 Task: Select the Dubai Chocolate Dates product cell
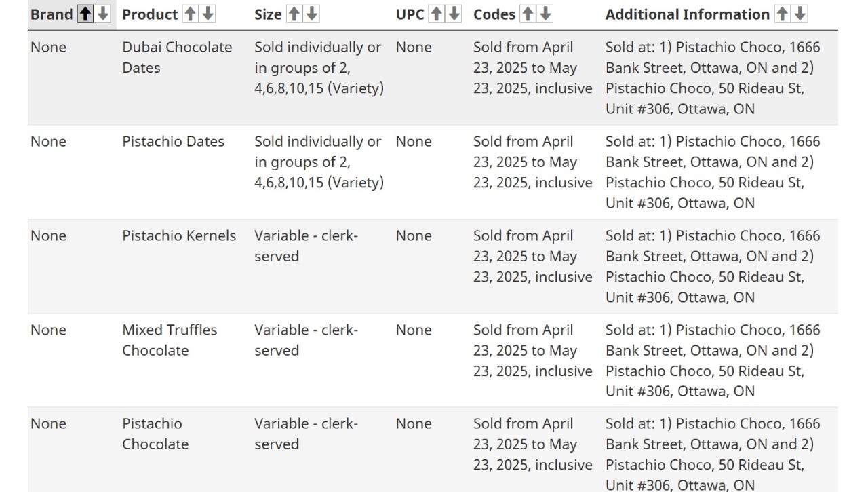pyautogui.click(x=177, y=58)
